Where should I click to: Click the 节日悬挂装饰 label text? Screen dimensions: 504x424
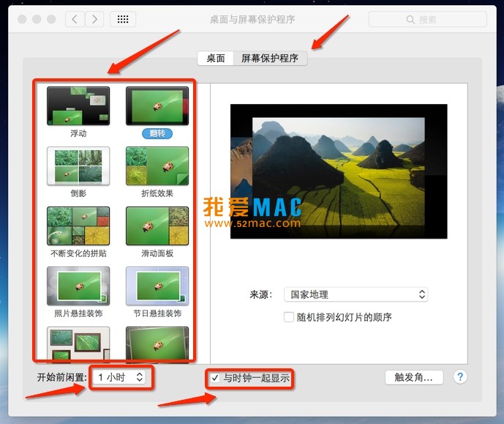(157, 313)
